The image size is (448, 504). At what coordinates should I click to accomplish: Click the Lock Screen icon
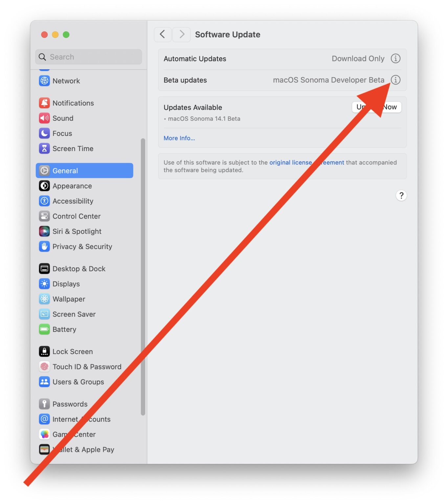(44, 351)
